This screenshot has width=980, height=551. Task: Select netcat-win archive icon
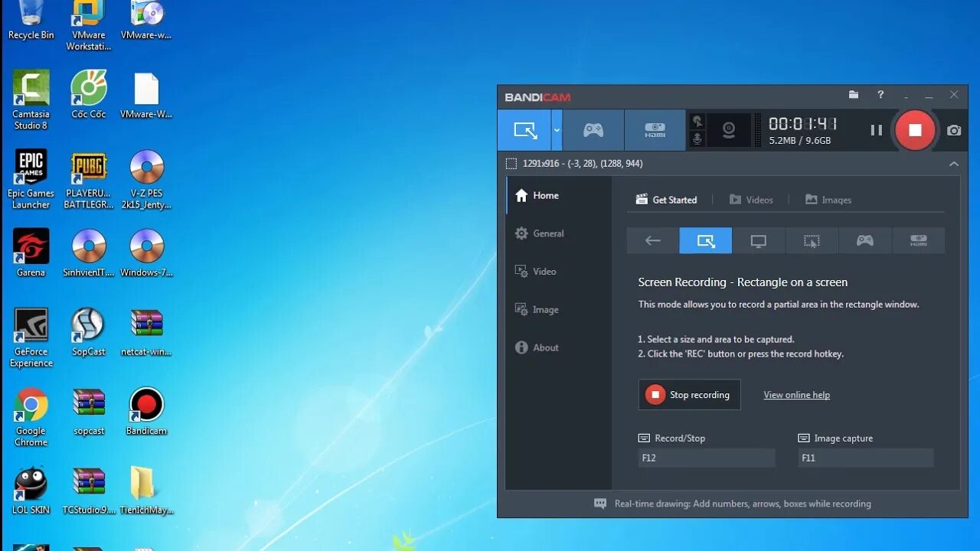click(146, 332)
